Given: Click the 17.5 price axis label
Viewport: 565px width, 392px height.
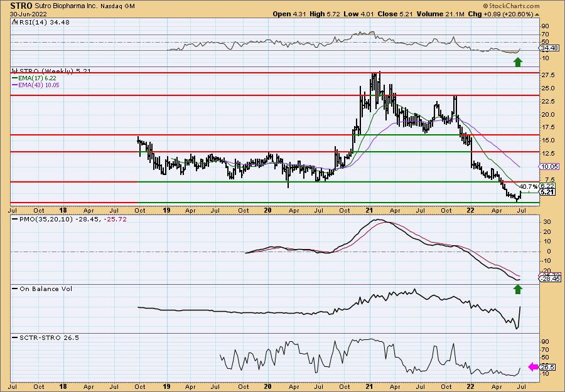Looking at the screenshot, I should (x=547, y=127).
